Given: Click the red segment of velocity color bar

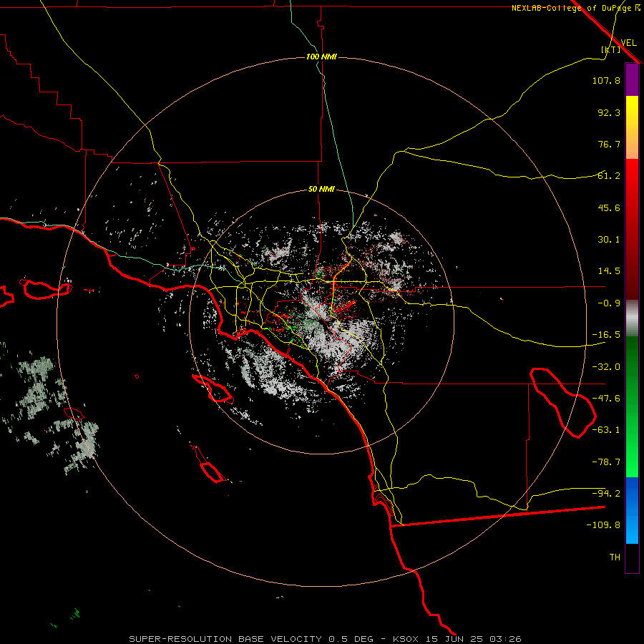Looking at the screenshot, I should tap(632, 229).
